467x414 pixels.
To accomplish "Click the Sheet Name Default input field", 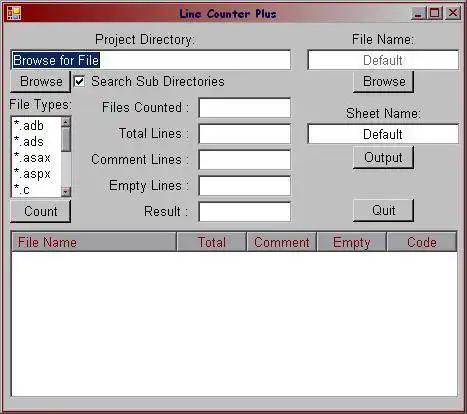I will (x=383, y=134).
